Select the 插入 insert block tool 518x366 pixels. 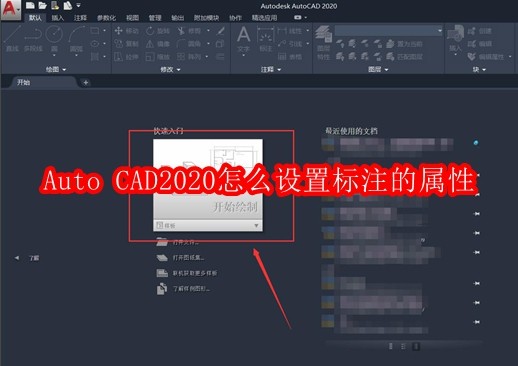click(455, 39)
